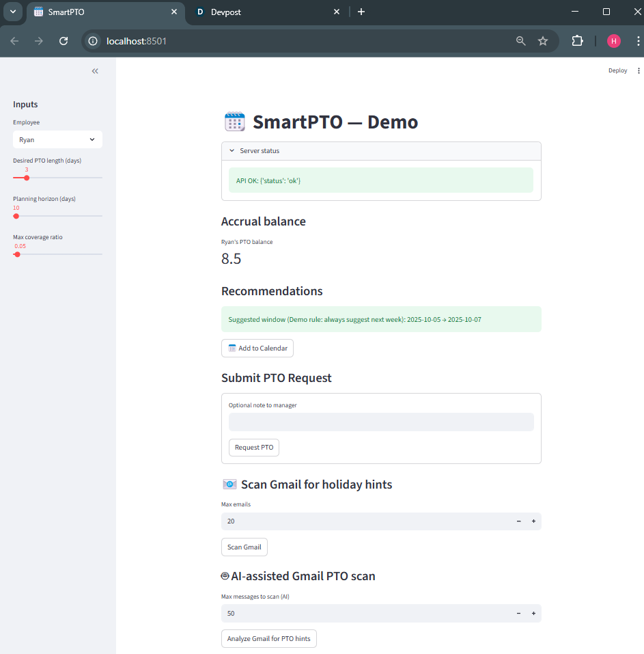The width and height of the screenshot is (644, 654).
Task: Reload the page using refresh icon
Action: pos(64,41)
